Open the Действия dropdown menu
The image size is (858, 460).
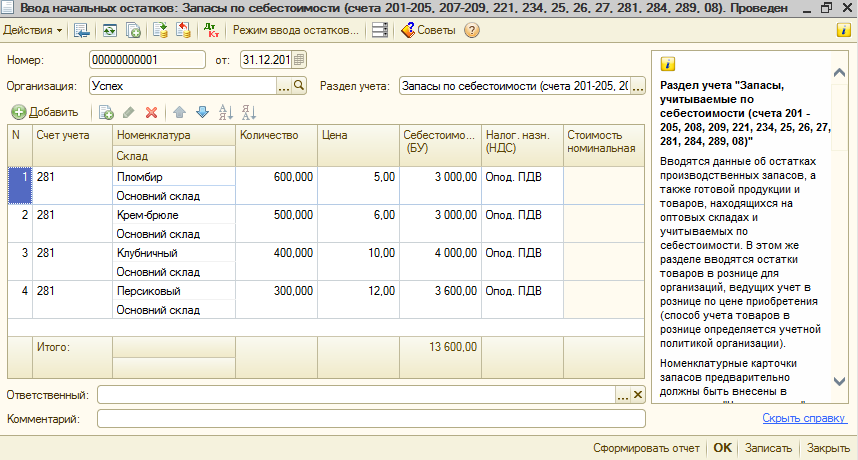pyautogui.click(x=33, y=30)
